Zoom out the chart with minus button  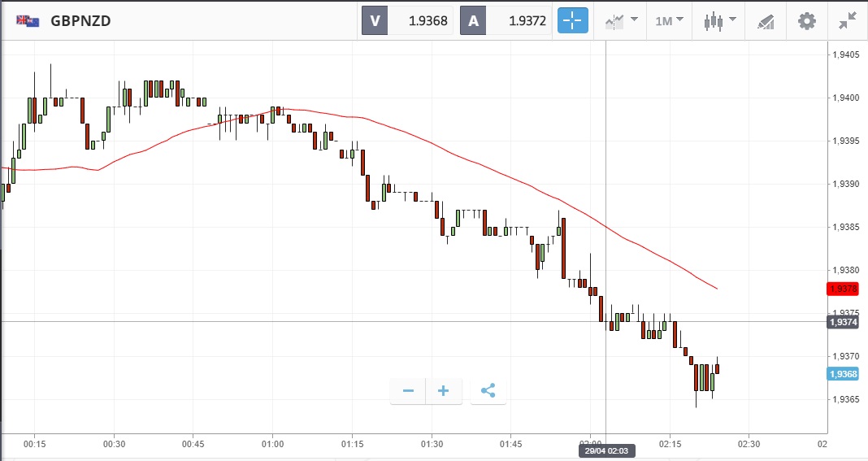(408, 391)
